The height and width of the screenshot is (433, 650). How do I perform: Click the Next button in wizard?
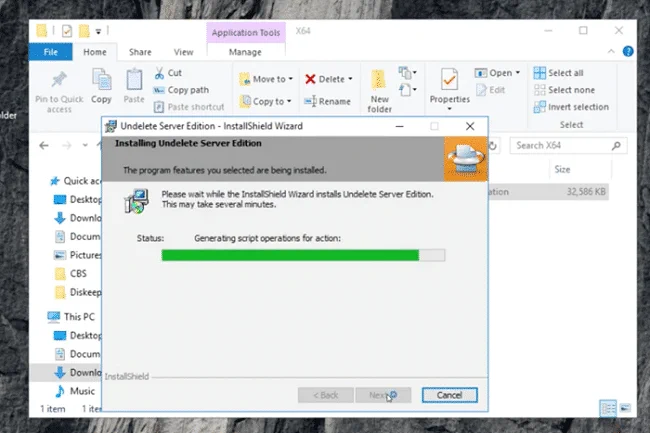coord(383,395)
